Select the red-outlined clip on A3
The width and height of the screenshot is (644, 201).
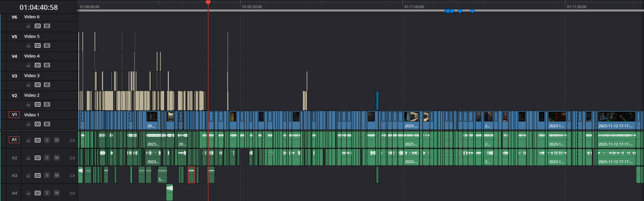pos(192,175)
